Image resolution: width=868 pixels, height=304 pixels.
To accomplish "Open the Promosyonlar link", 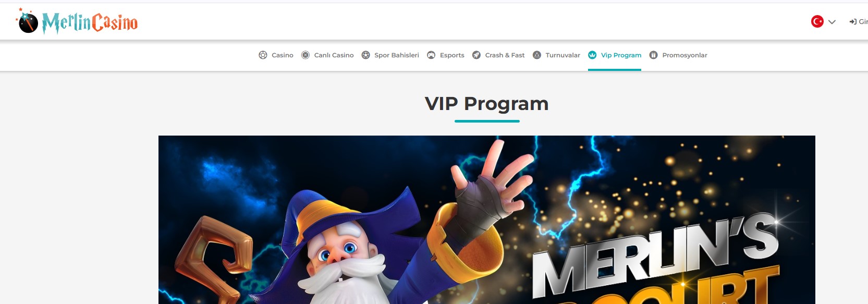I will [684, 55].
